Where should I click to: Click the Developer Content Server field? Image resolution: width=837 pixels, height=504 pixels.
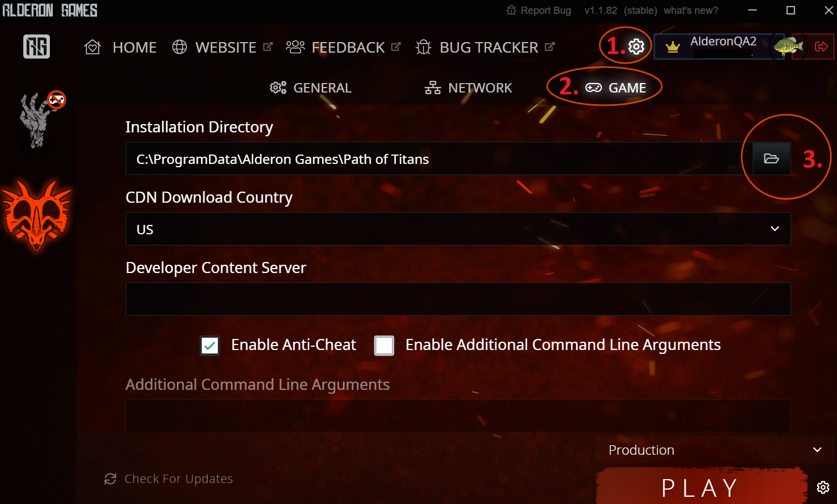point(458,299)
